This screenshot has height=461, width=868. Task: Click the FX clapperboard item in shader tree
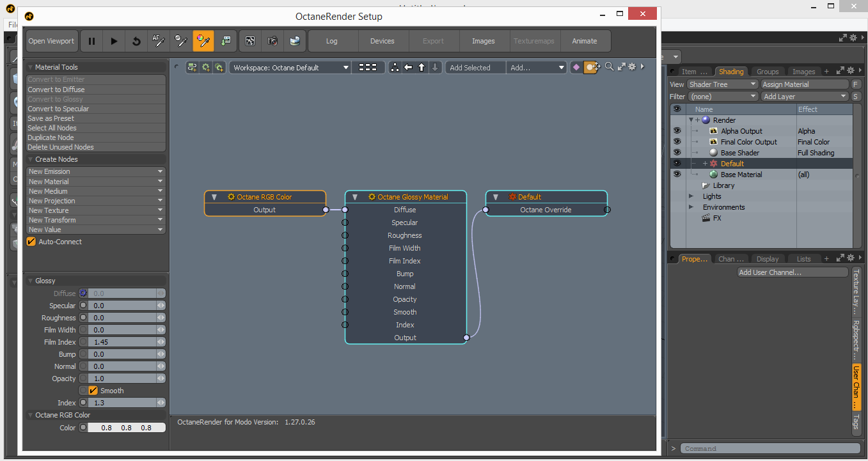coord(707,218)
